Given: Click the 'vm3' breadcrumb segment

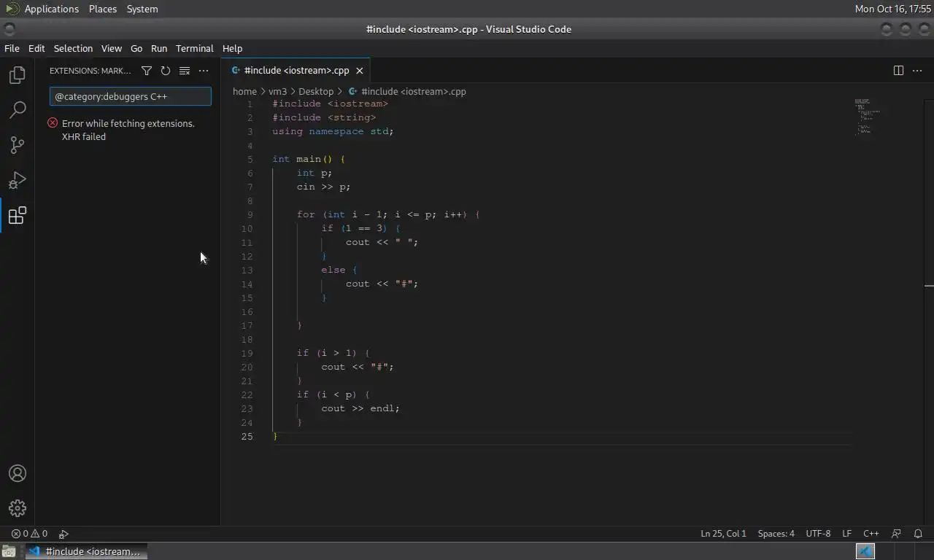Looking at the screenshot, I should point(277,91).
